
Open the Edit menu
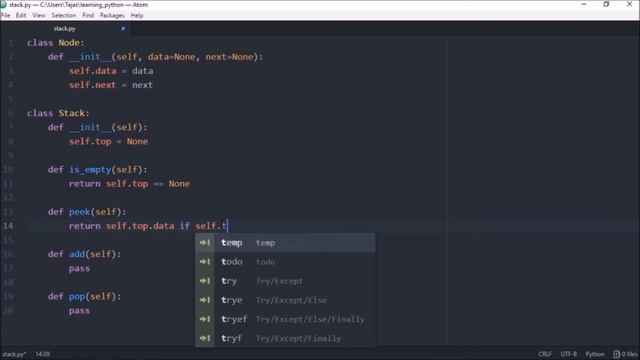(21, 16)
